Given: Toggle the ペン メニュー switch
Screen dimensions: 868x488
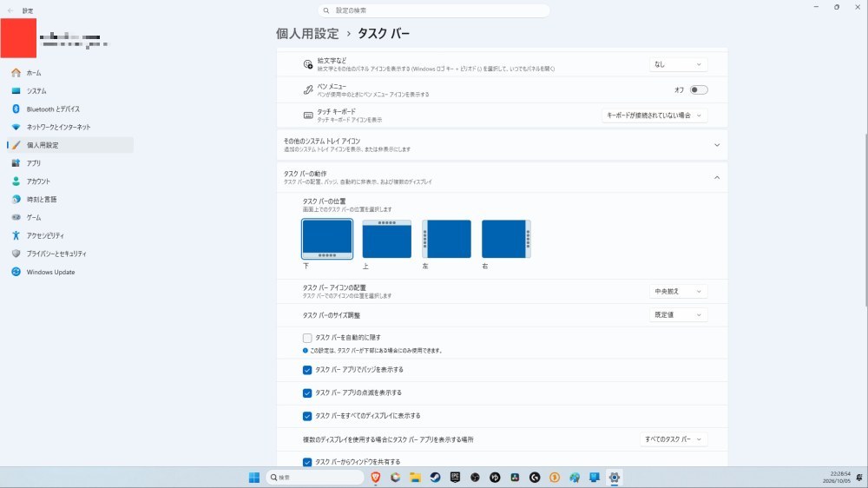Looking at the screenshot, I should click(699, 89).
